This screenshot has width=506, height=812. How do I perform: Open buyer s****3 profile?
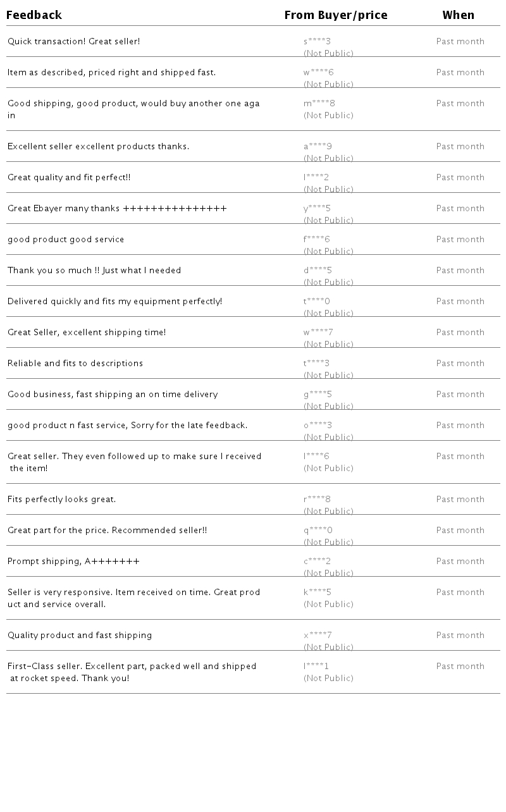click(x=317, y=42)
